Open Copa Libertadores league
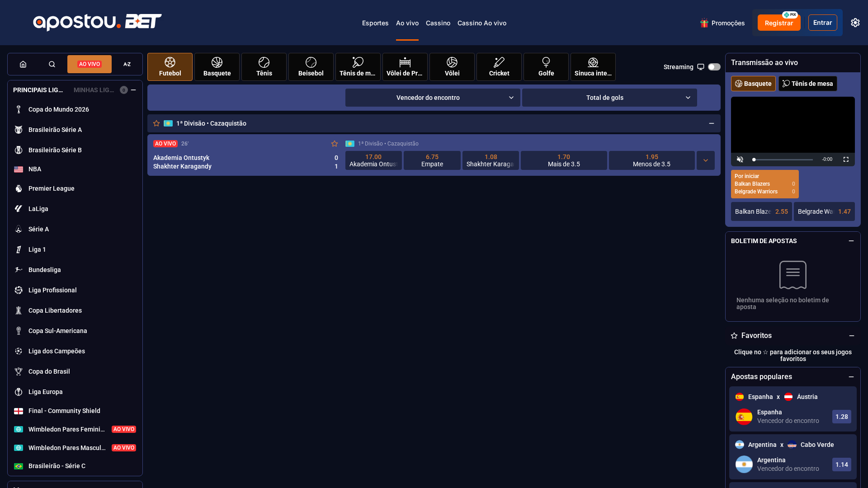The width and height of the screenshot is (868, 488). [x=75, y=310]
